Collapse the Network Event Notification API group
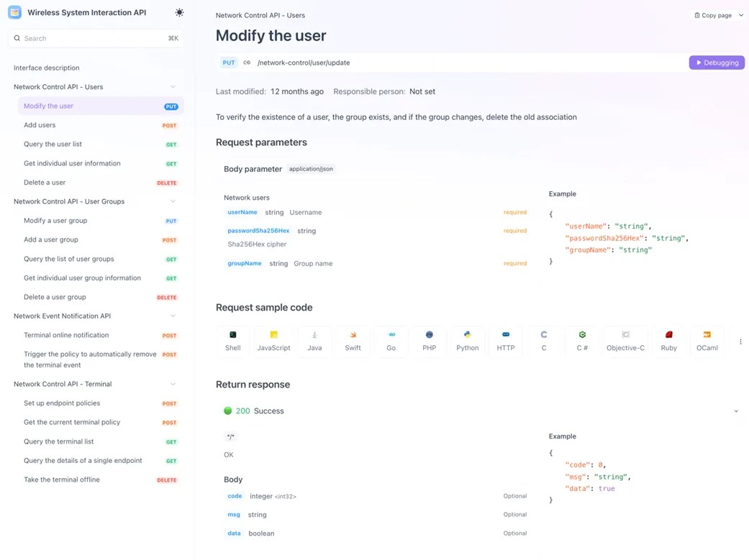Screen dimensions: 749x560 point(173,316)
